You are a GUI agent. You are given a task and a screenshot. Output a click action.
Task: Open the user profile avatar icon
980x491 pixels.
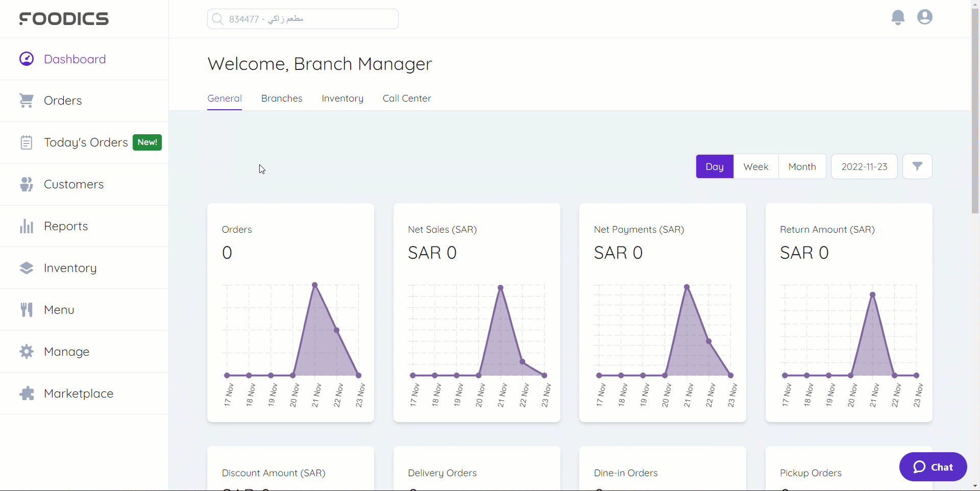point(924,17)
